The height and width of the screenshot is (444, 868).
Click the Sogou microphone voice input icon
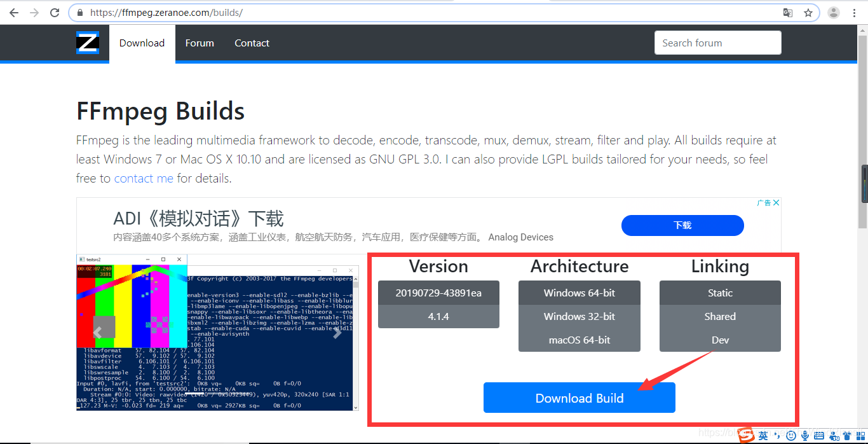coord(805,435)
